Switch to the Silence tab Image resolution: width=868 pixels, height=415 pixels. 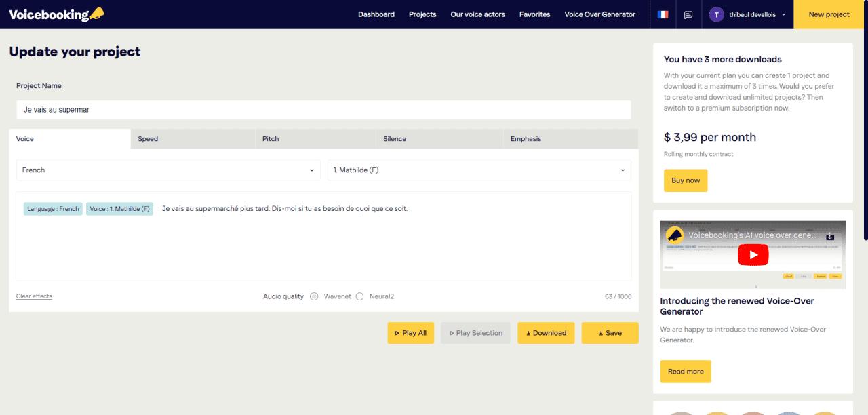[439, 139]
